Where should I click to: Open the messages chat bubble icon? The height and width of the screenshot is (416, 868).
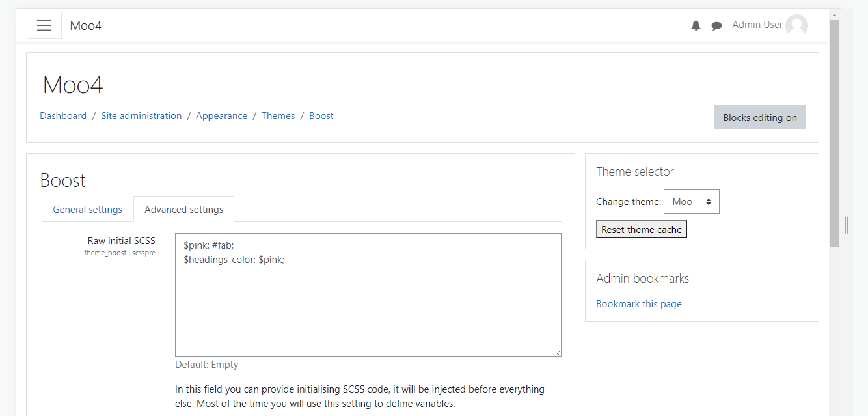coord(716,26)
